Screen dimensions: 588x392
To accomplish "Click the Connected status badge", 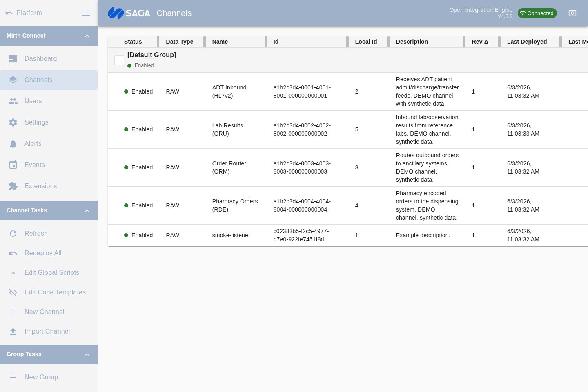I will 537,13.
